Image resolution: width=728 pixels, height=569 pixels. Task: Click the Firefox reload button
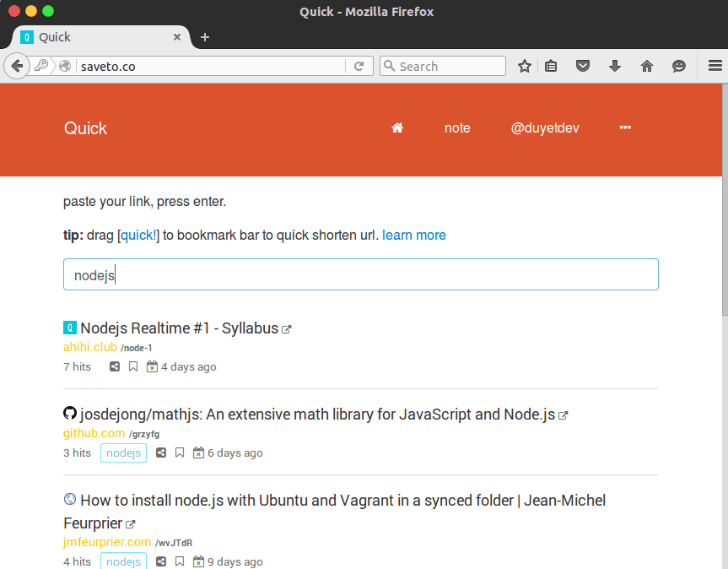pyautogui.click(x=359, y=66)
